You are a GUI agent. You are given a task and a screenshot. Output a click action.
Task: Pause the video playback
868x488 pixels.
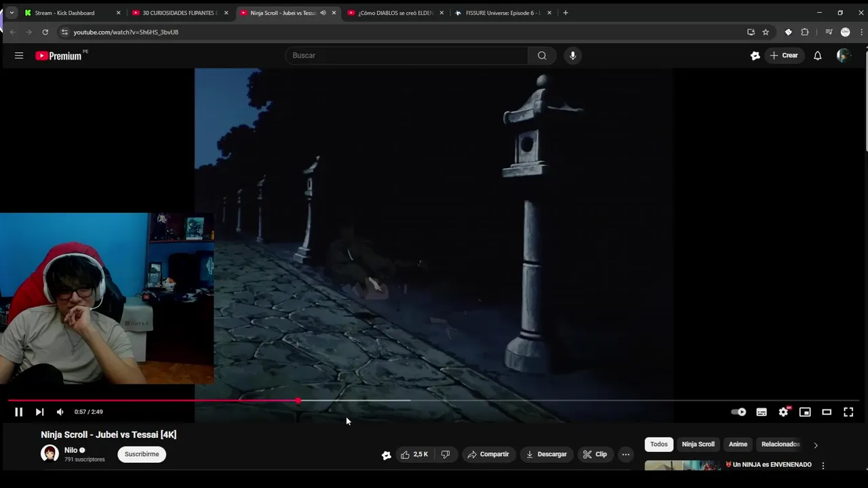pyautogui.click(x=19, y=412)
